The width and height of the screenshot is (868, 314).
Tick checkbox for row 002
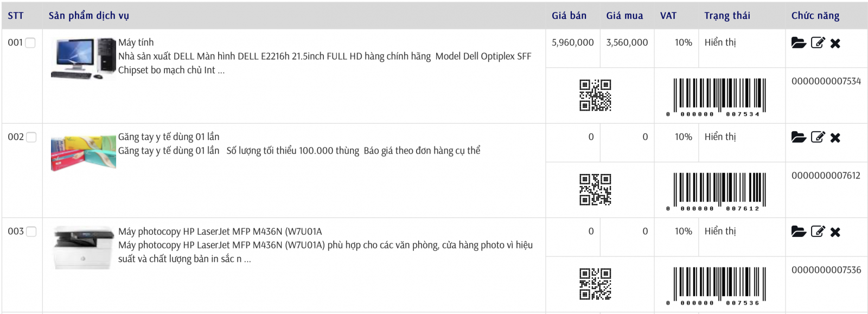click(x=31, y=137)
